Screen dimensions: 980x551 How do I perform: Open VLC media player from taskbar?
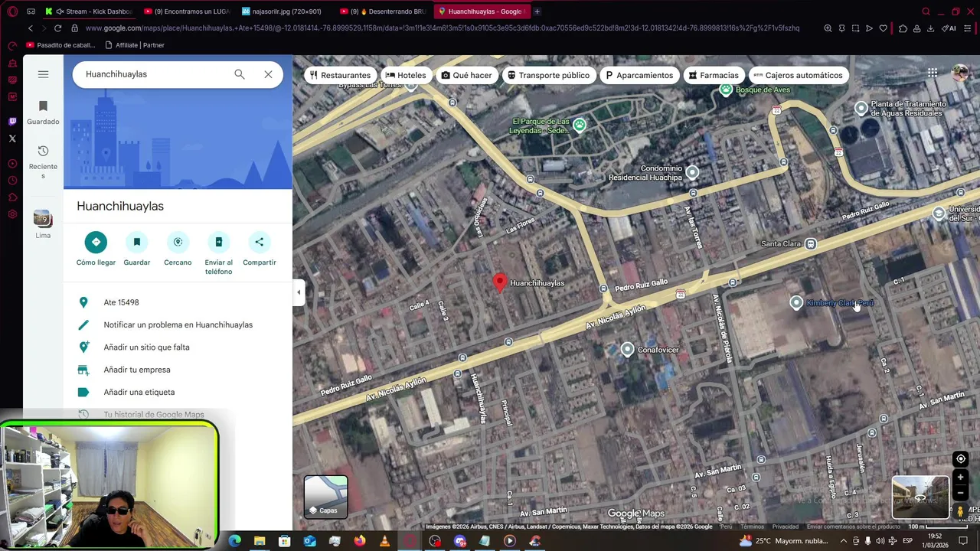384,541
